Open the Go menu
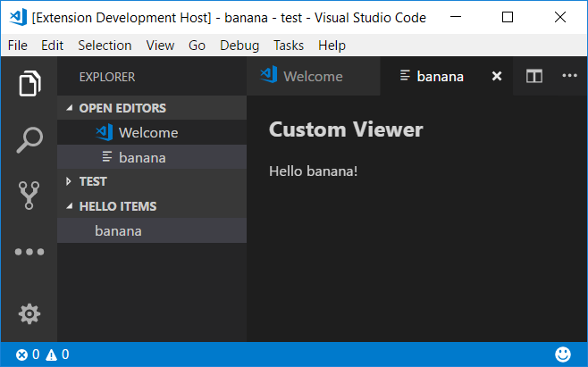The height and width of the screenshot is (367, 588). tap(197, 46)
